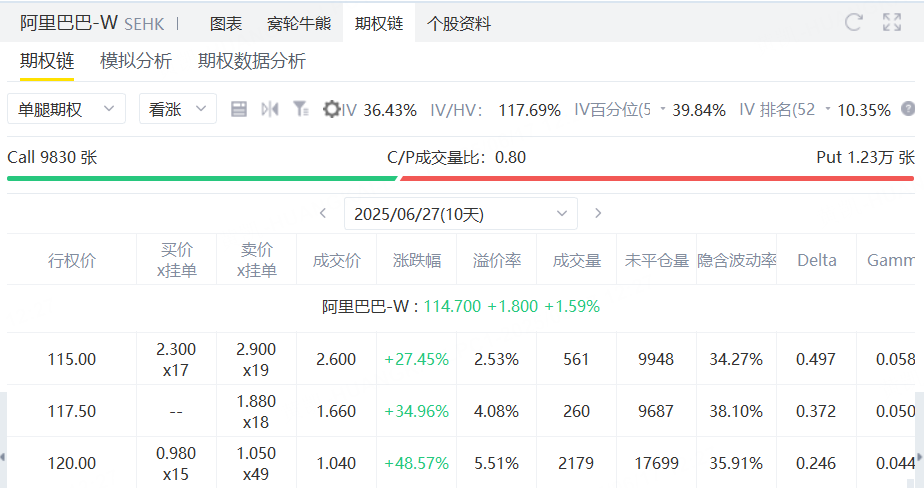This screenshot has width=924, height=488.
Task: Click the red Put volume bar
Action: click(x=657, y=178)
